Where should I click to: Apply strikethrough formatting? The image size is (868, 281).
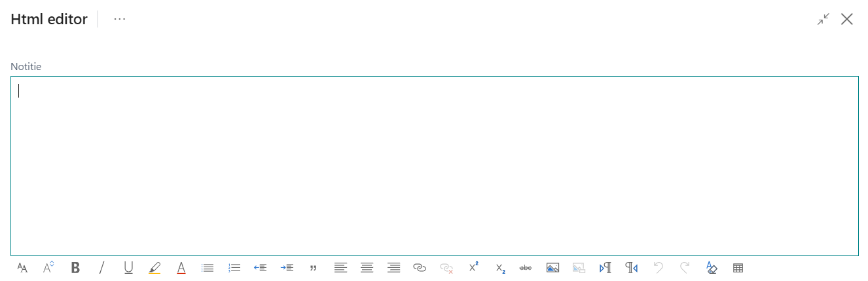coord(526,267)
